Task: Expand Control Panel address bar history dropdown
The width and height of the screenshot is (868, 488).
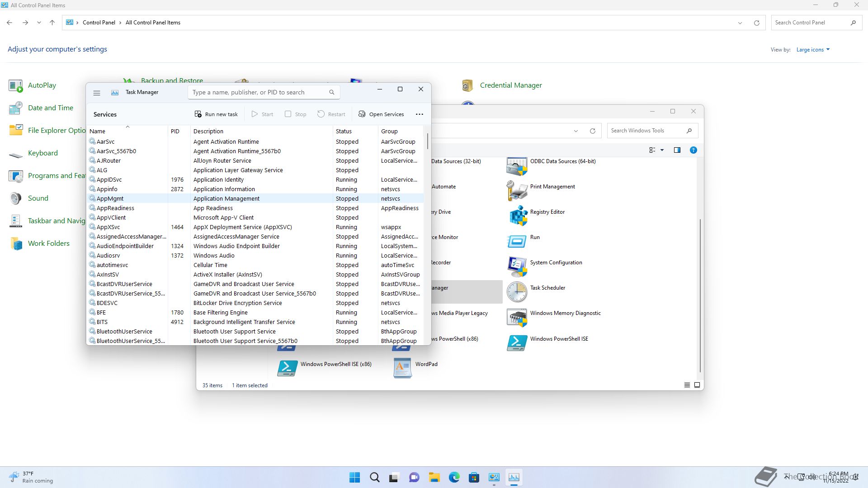Action: coord(740,23)
